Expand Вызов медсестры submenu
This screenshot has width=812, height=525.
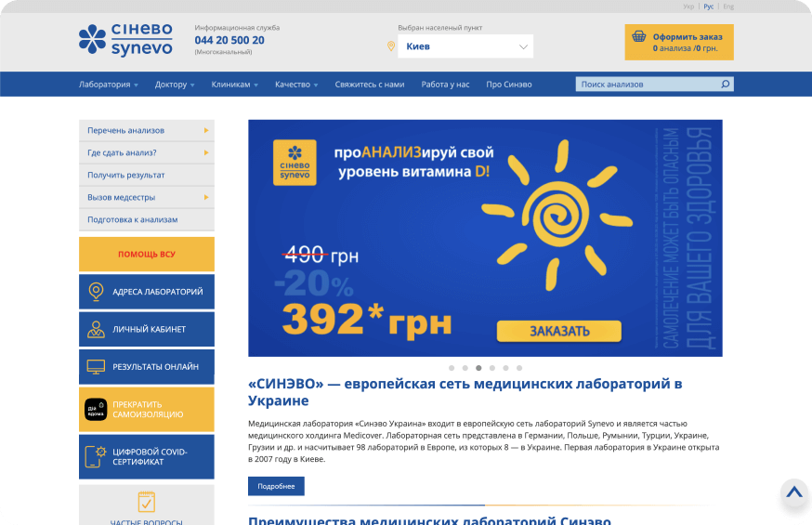click(x=147, y=197)
